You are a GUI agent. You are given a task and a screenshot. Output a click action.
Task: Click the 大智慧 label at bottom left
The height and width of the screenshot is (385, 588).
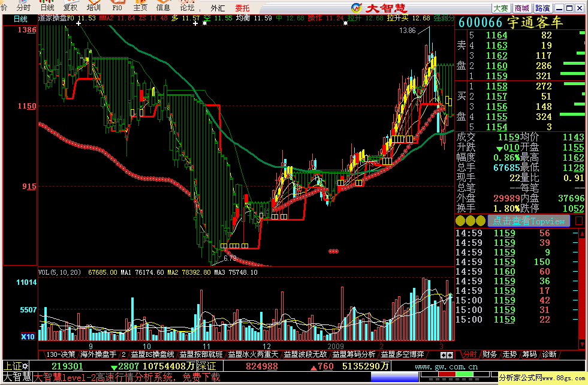[17, 377]
